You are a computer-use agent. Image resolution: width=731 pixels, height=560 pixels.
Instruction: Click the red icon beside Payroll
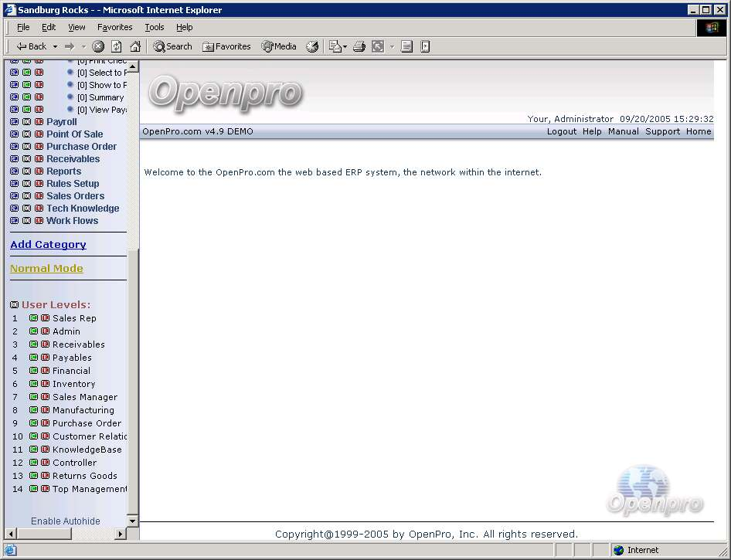(39, 122)
